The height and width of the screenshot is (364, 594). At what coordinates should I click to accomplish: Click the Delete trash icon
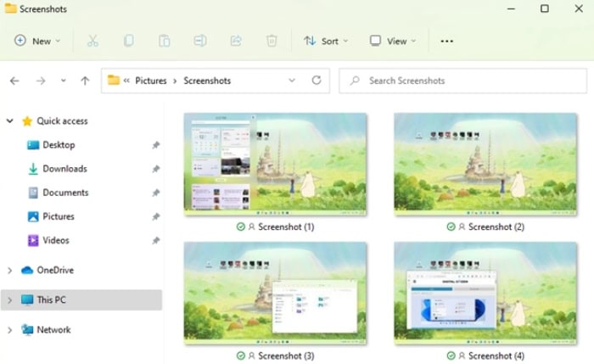click(x=272, y=41)
